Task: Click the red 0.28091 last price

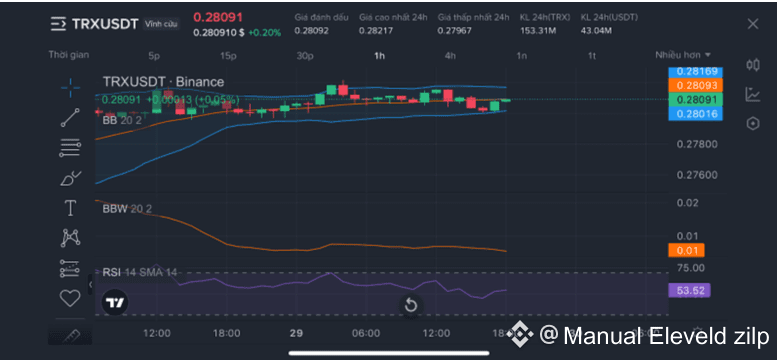Action: [218, 17]
